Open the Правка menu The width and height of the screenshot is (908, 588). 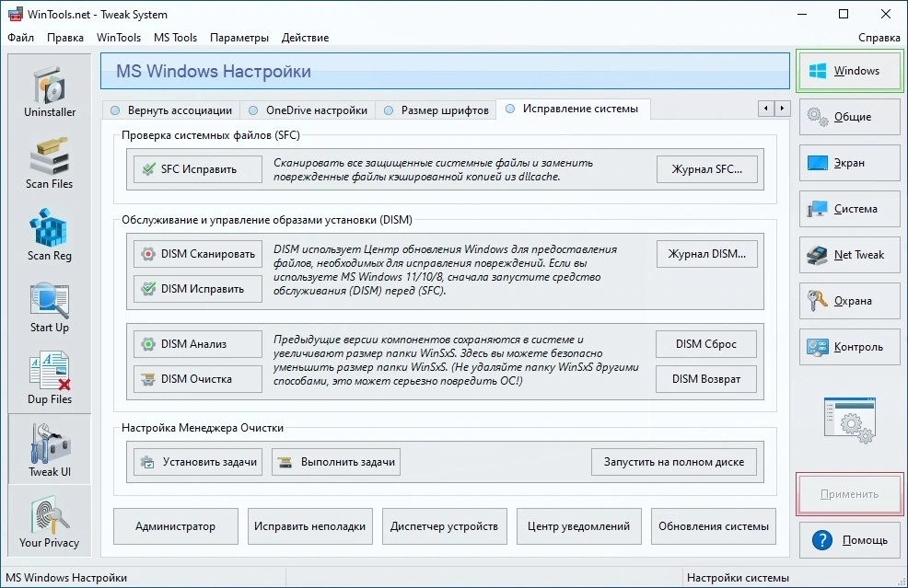coord(64,38)
